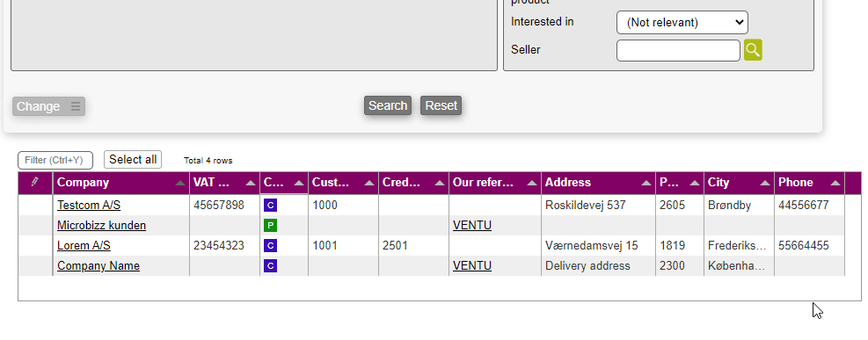The height and width of the screenshot is (340, 868).
Task: Open VENTU reference for Microbizz kunden
Action: point(472,226)
